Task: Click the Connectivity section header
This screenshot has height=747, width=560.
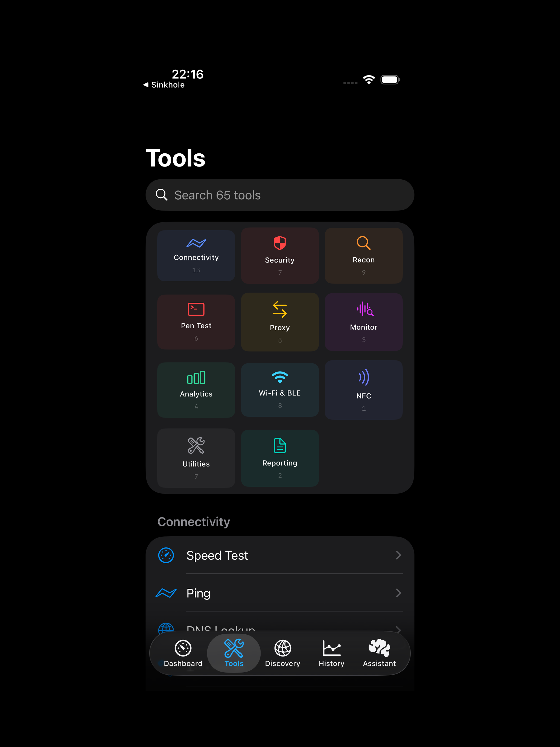Action: [x=194, y=522]
